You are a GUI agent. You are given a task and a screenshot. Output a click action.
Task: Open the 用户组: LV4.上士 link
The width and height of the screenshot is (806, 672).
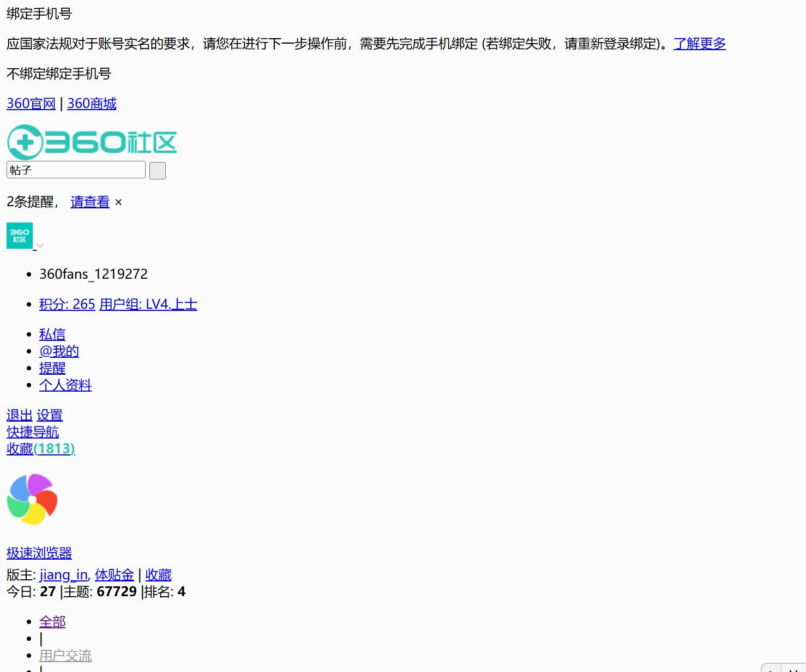[x=148, y=304]
